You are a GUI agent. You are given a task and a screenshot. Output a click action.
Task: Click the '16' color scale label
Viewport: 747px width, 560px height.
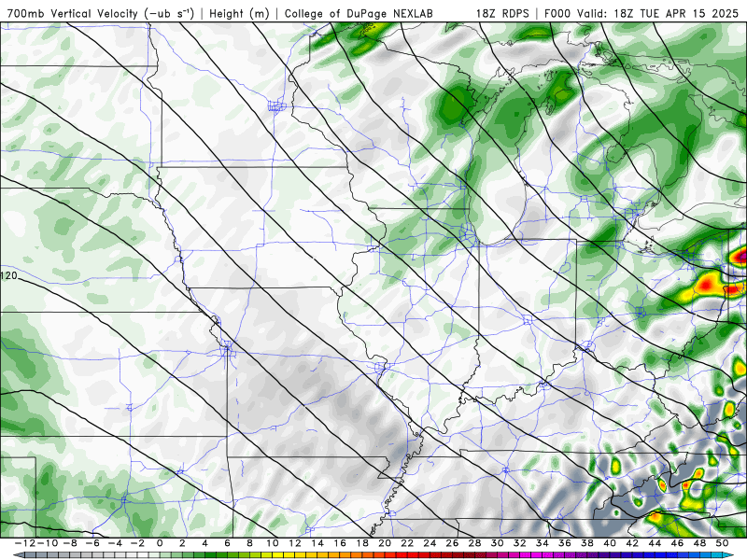(x=340, y=543)
